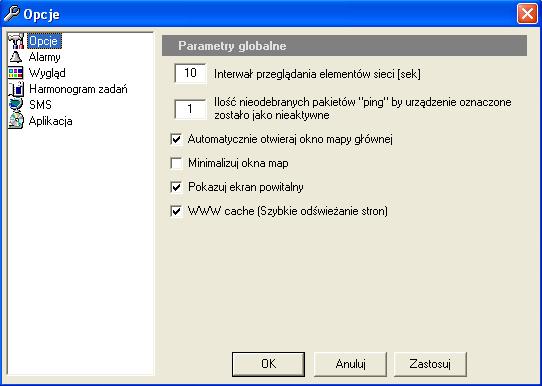Open the Wygląd settings page
542x386 pixels.
point(47,73)
